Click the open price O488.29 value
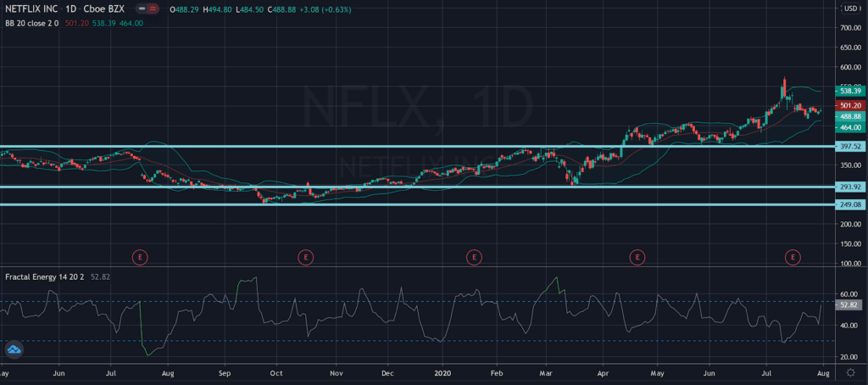Screen dimensions: 868x385 (185, 10)
